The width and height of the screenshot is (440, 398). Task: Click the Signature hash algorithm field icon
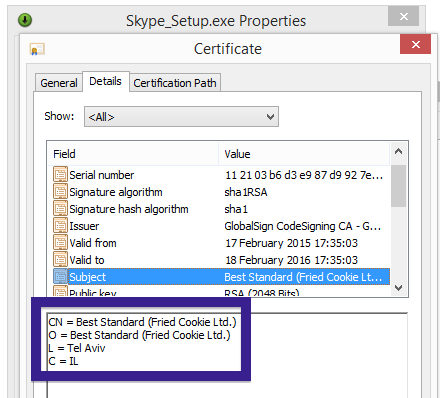point(60,208)
